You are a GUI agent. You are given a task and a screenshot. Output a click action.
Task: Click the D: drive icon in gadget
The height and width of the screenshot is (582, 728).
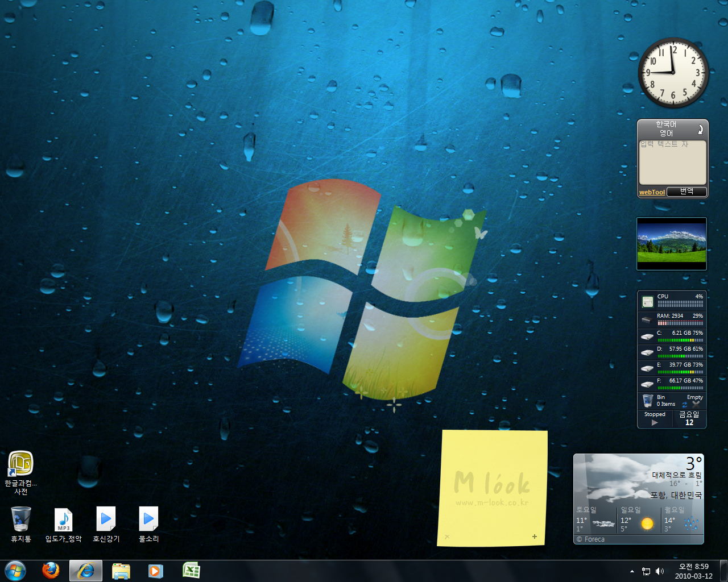[647, 352]
